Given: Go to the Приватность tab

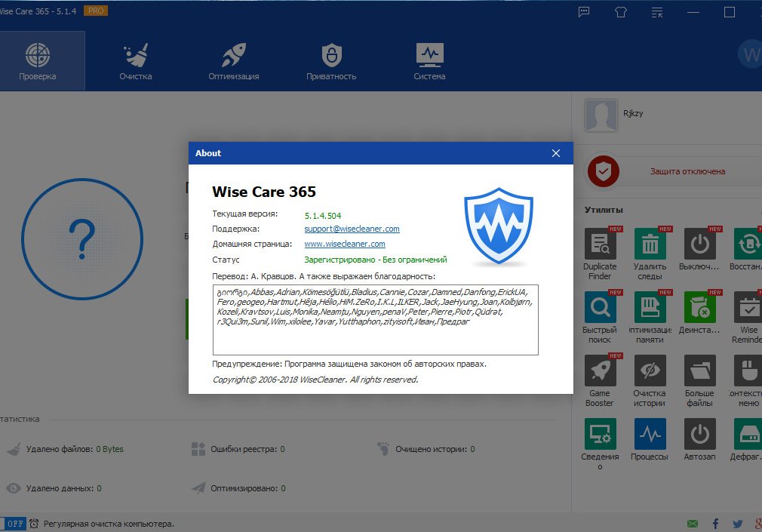Looking at the screenshot, I should pyautogui.click(x=331, y=61).
